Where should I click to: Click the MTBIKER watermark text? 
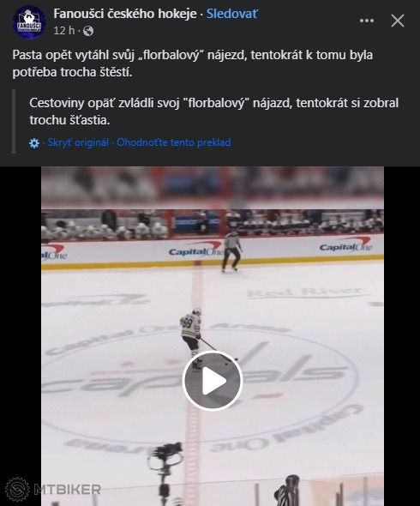click(68, 490)
